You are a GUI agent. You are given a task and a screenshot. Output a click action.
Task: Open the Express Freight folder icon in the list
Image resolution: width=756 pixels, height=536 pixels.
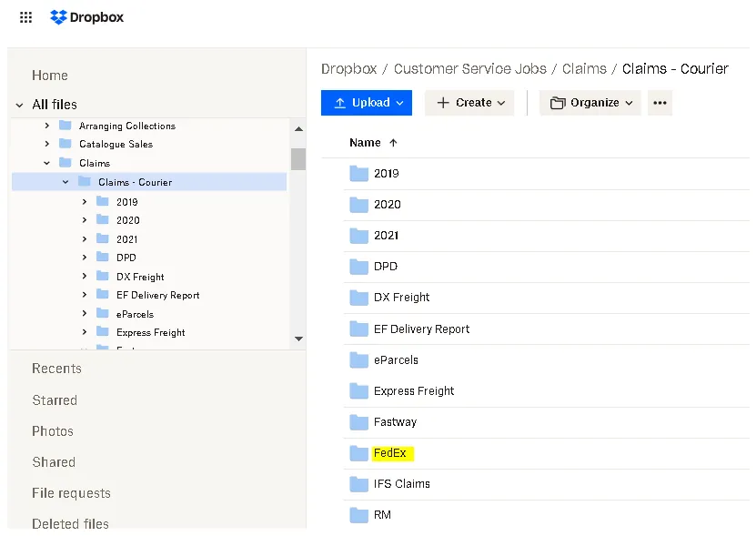pos(358,390)
